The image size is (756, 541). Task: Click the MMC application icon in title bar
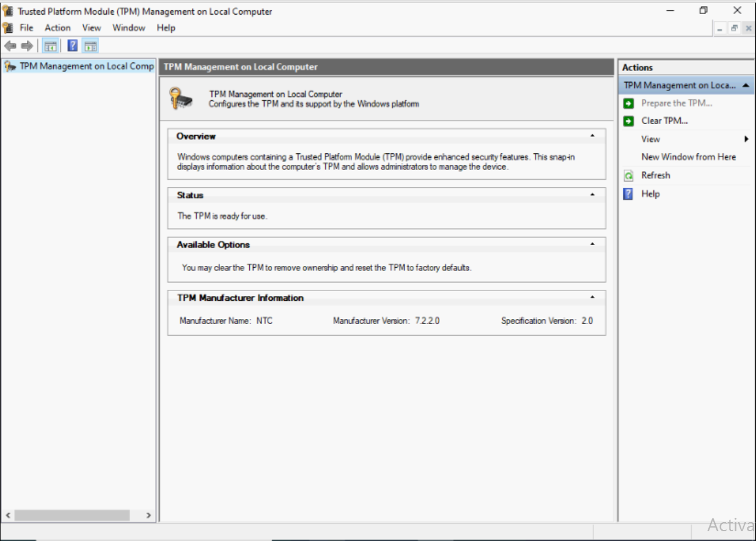click(8, 11)
